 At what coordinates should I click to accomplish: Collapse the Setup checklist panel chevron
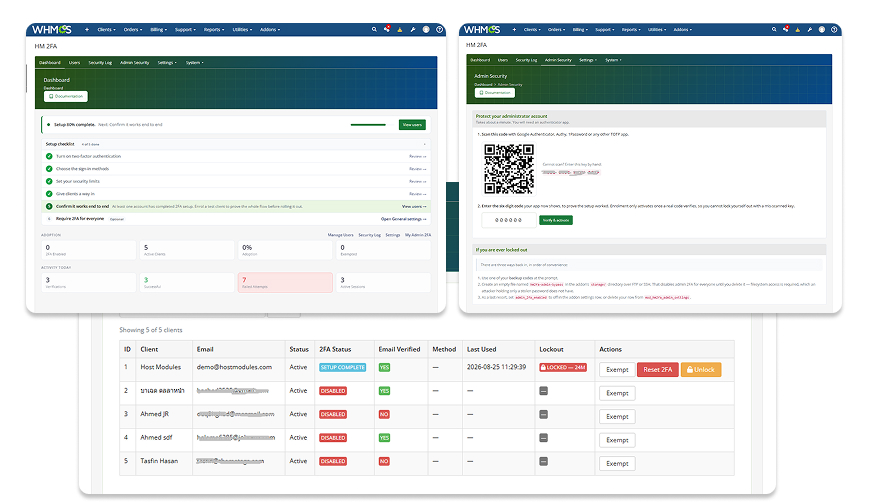tap(424, 145)
